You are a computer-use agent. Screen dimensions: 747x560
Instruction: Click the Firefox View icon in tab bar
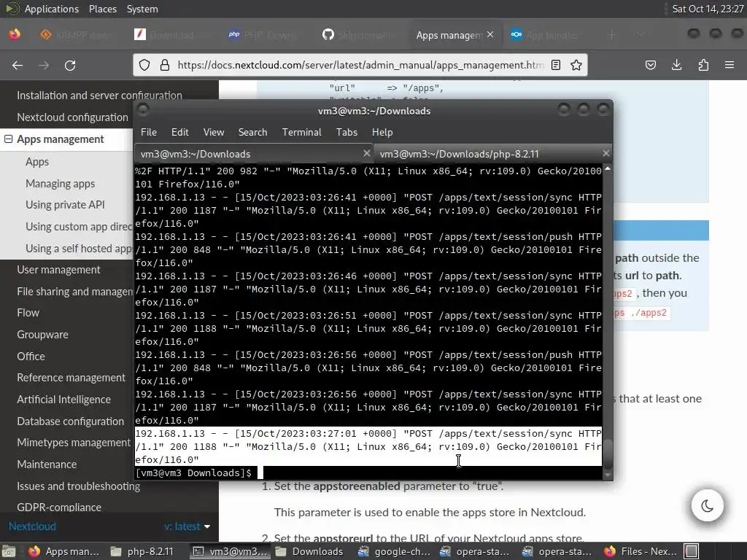pyautogui.click(x=15, y=35)
